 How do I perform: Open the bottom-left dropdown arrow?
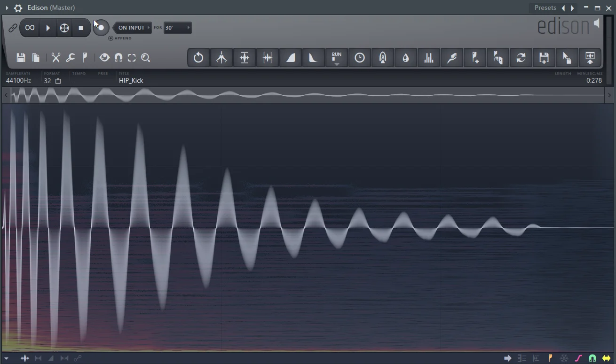(6, 358)
